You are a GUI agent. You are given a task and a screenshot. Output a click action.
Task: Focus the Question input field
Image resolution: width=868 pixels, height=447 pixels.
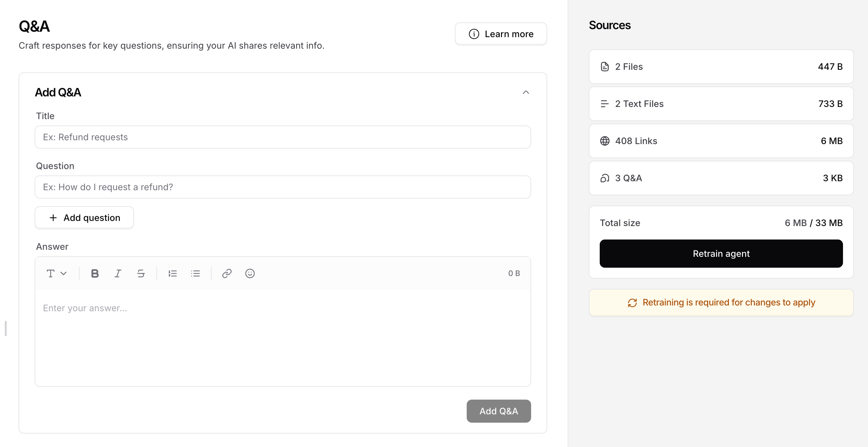pyautogui.click(x=283, y=187)
